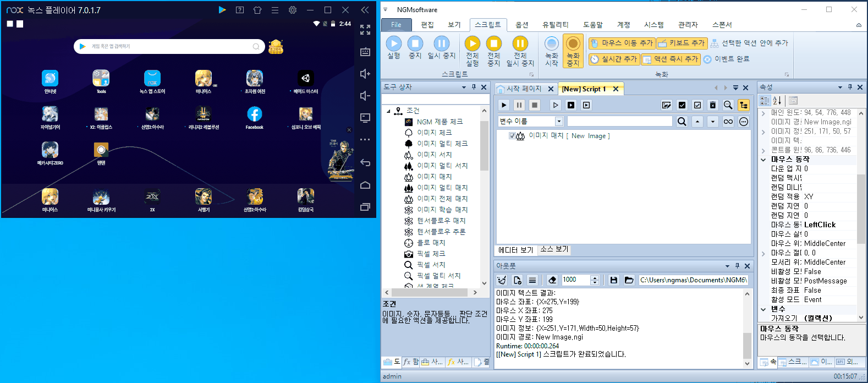Viewport: 868px width, 383px height.
Task: Click the 실시간 추가 button
Action: 613,59
